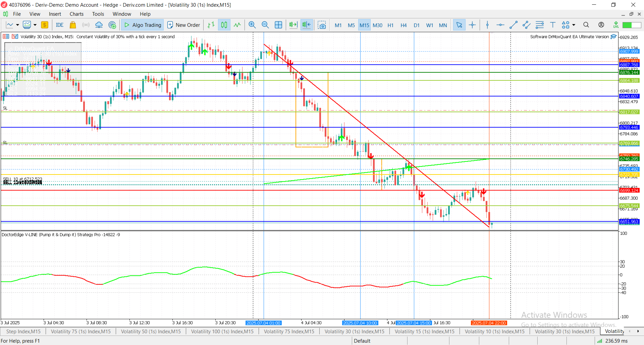
Task: Toggle Algo Trading on or off
Action: tap(143, 25)
